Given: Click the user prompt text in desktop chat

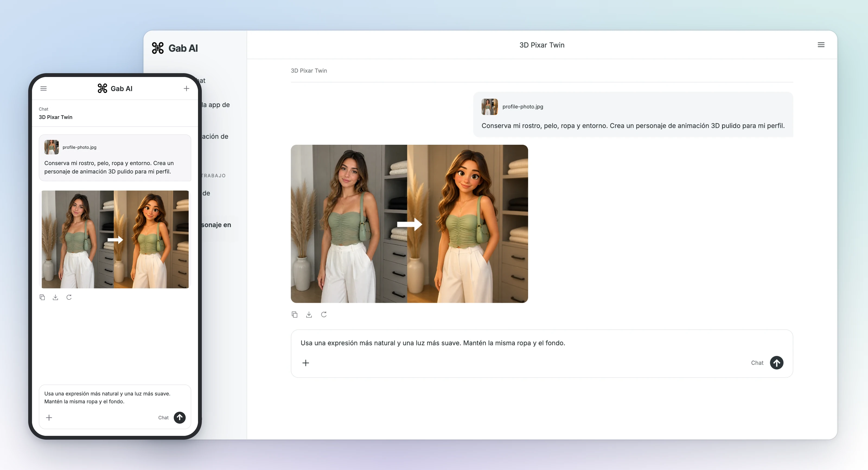Looking at the screenshot, I should tap(633, 125).
